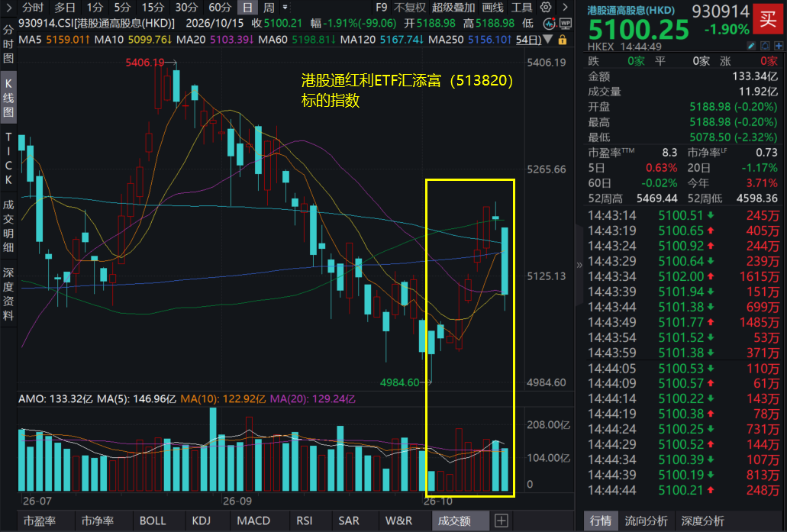
Task: Select the 5分 chart period
Action: pyautogui.click(x=122, y=8)
